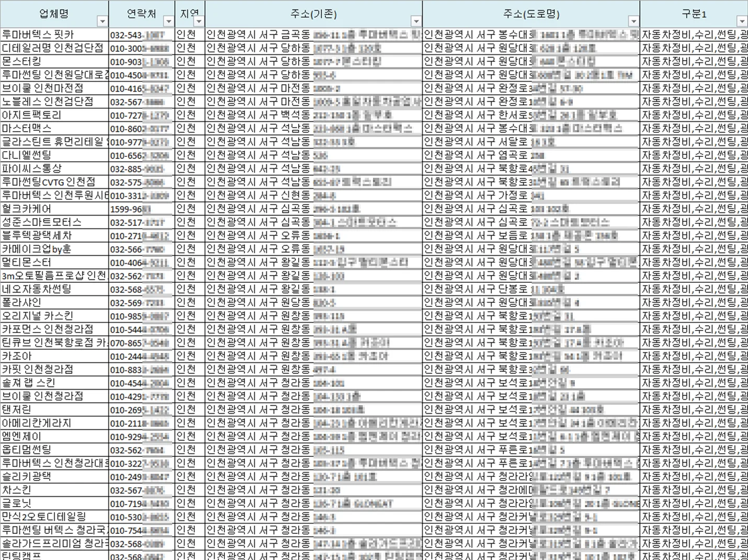Image resolution: width=748 pixels, height=560 pixels.
Task: Select the 연락처 header cell
Action: coord(142,14)
